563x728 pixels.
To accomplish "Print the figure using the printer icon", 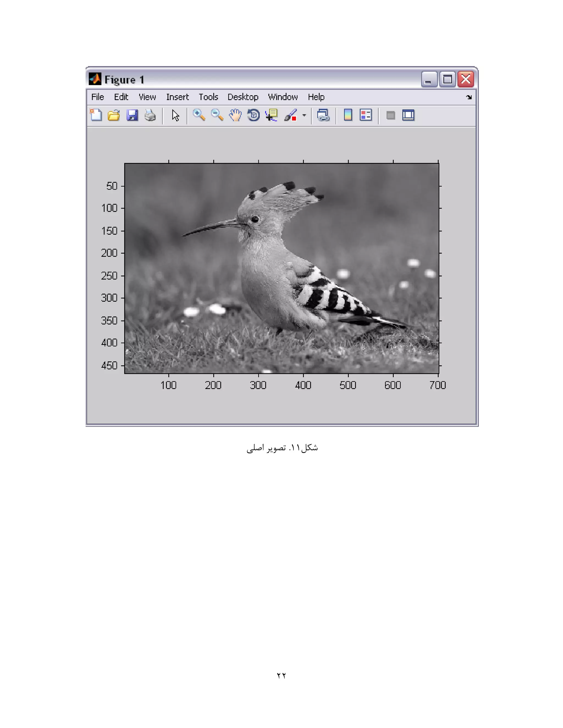I will (x=150, y=115).
